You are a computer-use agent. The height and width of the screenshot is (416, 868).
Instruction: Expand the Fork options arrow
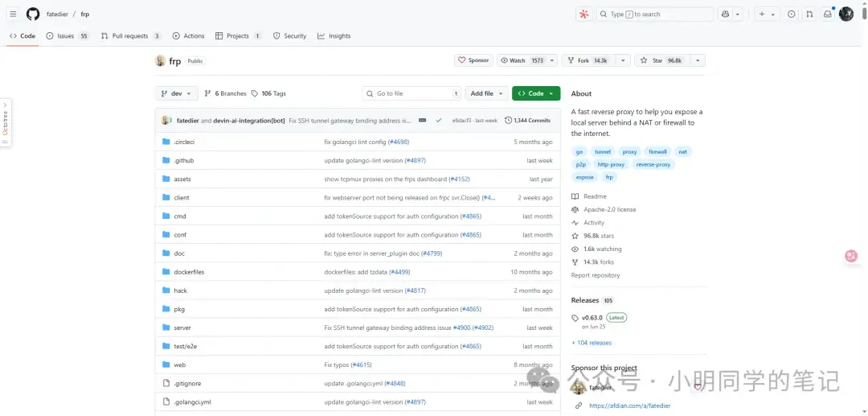624,60
